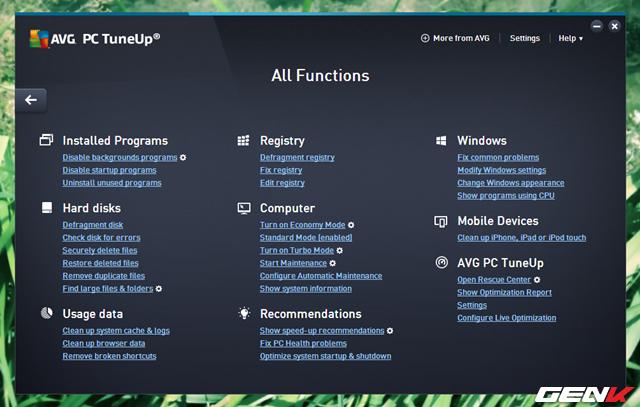Image resolution: width=640 pixels, height=407 pixels.
Task: Click Show Optimization Report link
Action: (504, 292)
